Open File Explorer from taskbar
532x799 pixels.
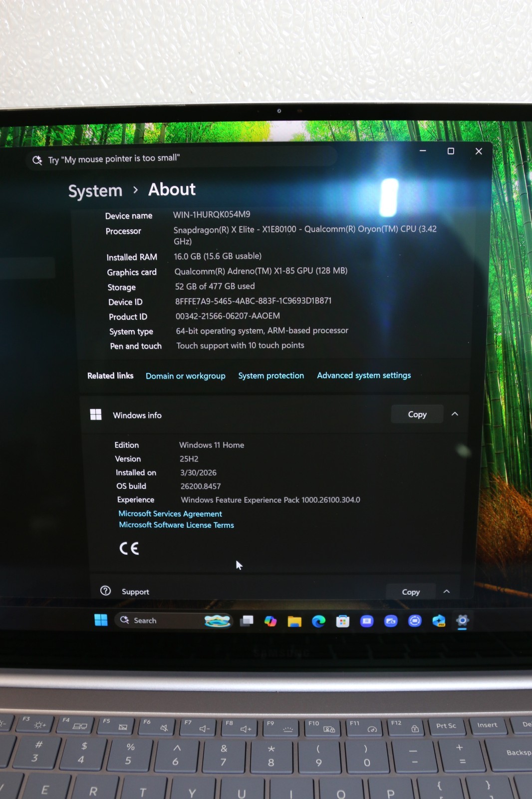click(x=294, y=621)
